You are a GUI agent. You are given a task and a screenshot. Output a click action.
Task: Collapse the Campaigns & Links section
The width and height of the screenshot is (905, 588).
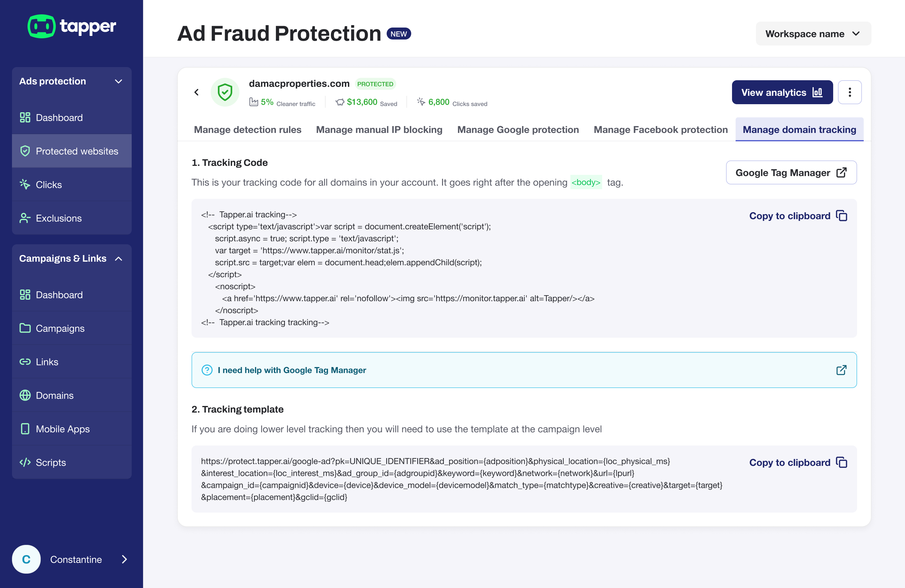[x=118, y=259]
